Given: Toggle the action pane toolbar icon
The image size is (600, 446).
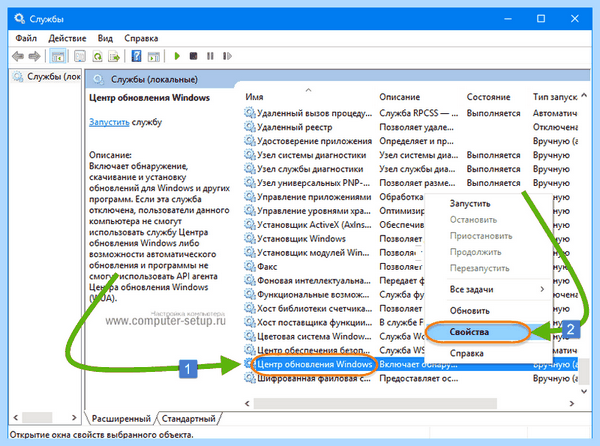Looking at the screenshot, I should (x=153, y=56).
